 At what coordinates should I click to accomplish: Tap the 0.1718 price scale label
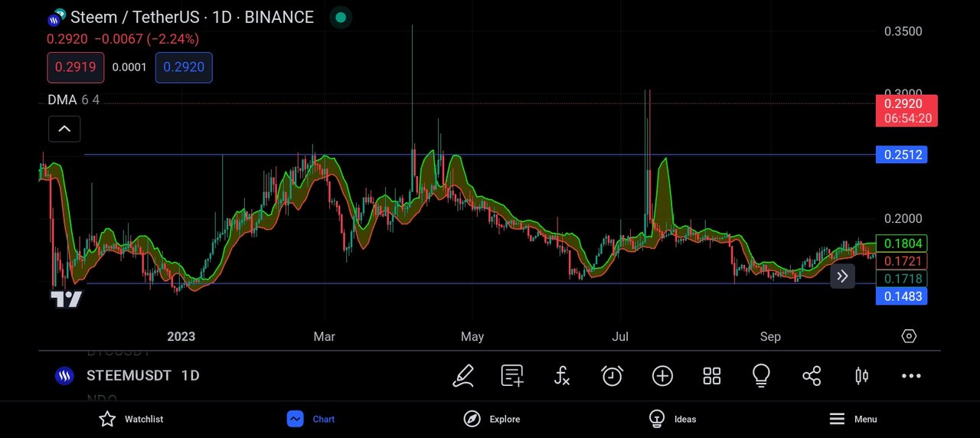pos(901,279)
